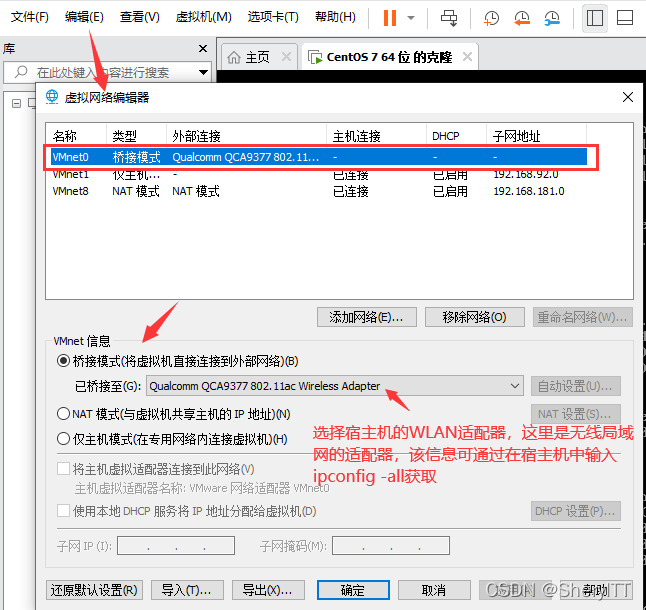Switch to the 主页 tab

258,57
